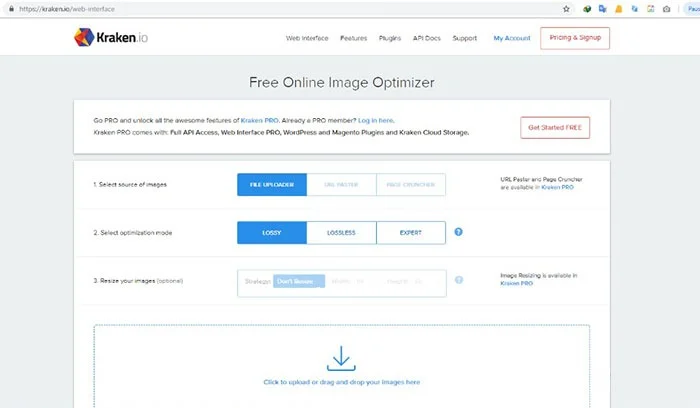Screen dimensions: 700x408
Task: Bookmark this page with the star icon
Action: (566, 9)
